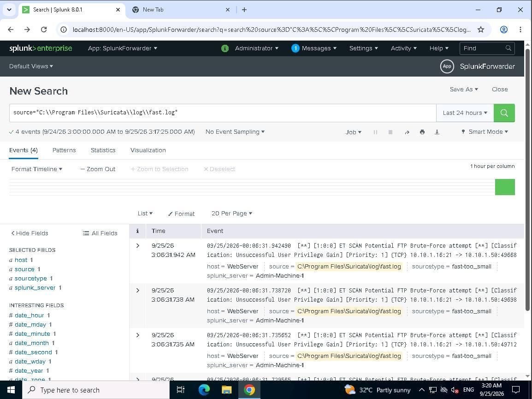532x399 pixels.
Task: Pause the search job
Action: [x=375, y=132]
